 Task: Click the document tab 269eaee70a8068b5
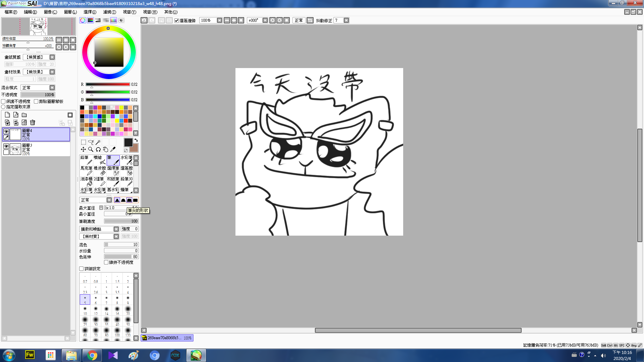pos(167,338)
